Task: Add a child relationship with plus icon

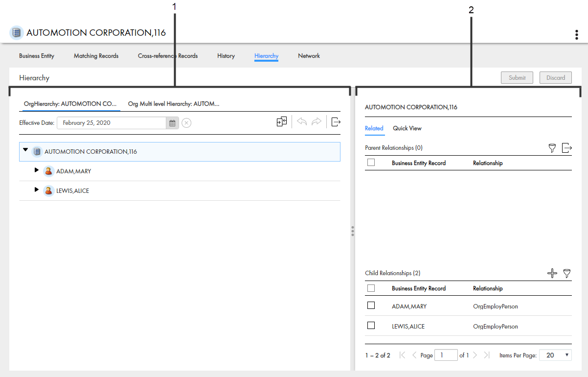Action: [x=552, y=273]
